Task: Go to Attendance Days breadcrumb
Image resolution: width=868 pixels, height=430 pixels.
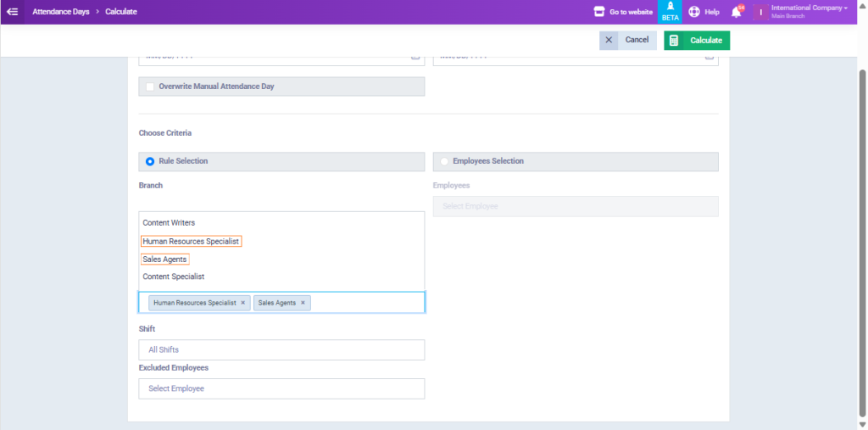Action: [61, 12]
